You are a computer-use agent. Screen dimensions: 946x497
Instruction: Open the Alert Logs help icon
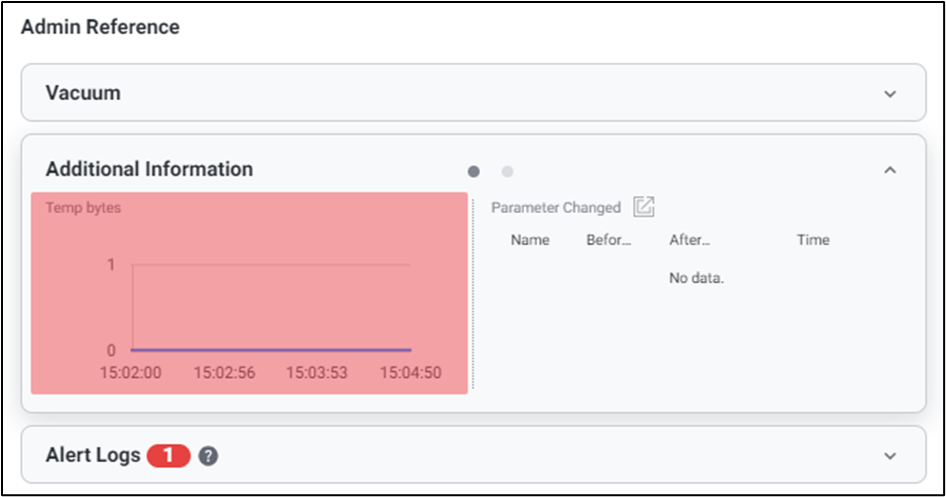coord(208,456)
